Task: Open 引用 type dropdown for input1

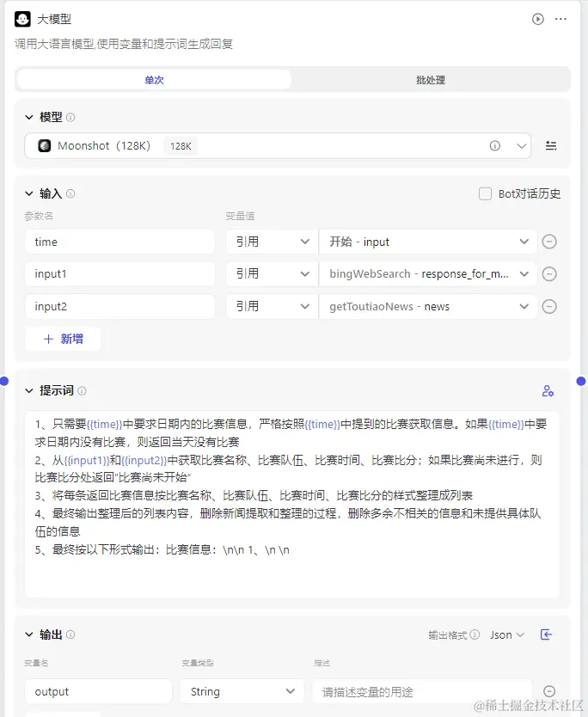Action: [273, 274]
